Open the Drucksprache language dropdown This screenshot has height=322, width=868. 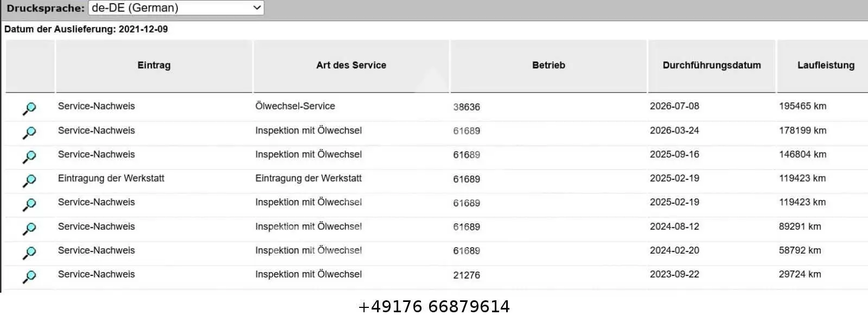click(176, 8)
